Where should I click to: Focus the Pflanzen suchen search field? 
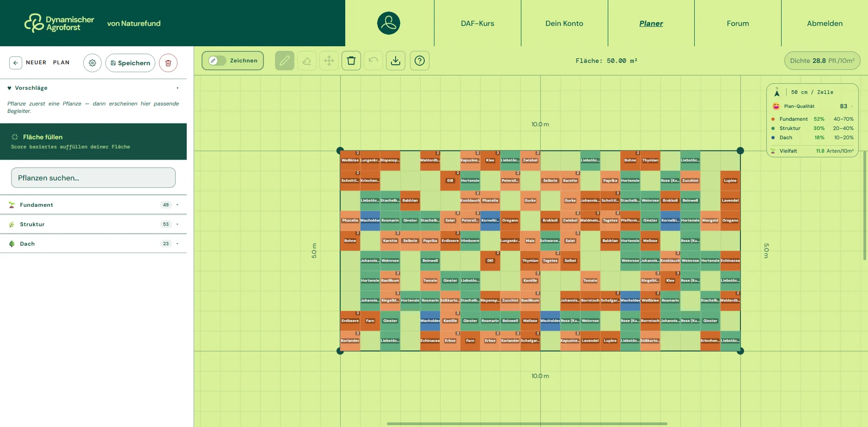point(93,178)
